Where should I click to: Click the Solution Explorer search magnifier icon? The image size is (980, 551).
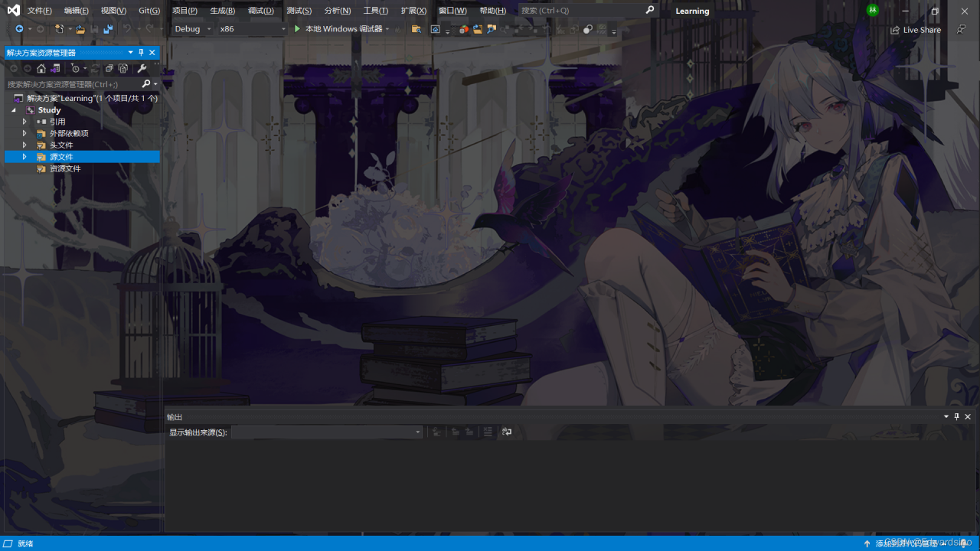[145, 83]
